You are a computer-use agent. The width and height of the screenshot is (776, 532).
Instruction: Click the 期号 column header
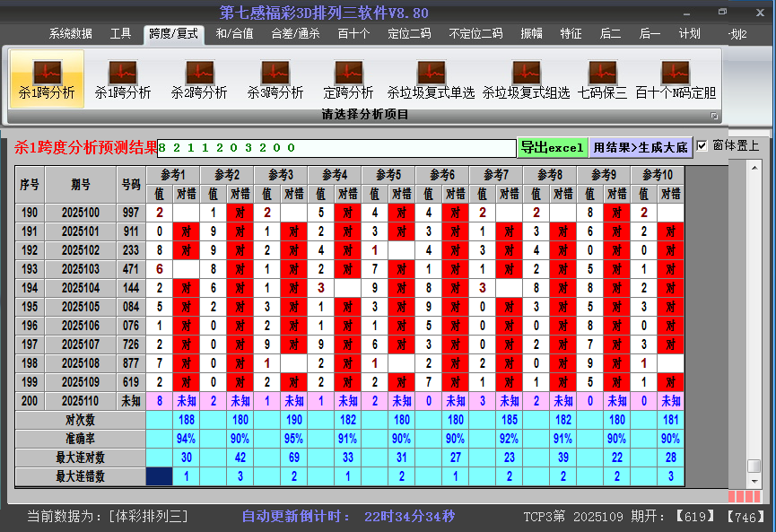click(x=81, y=185)
